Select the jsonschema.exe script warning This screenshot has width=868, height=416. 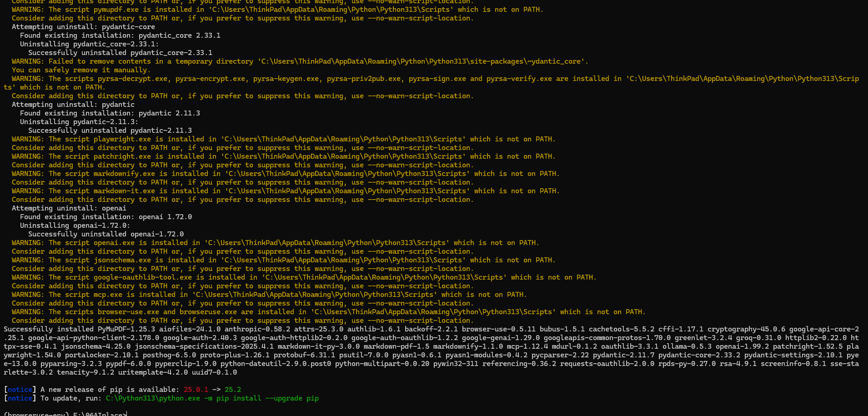click(284, 260)
